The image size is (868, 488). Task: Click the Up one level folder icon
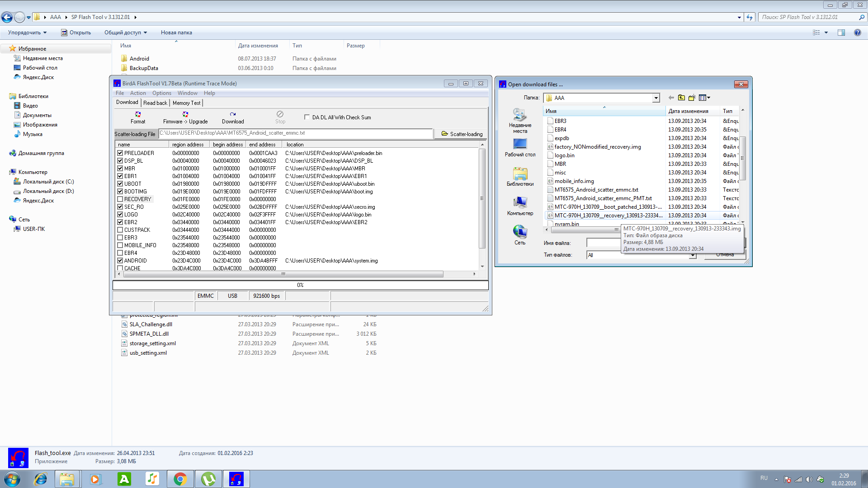(x=681, y=98)
